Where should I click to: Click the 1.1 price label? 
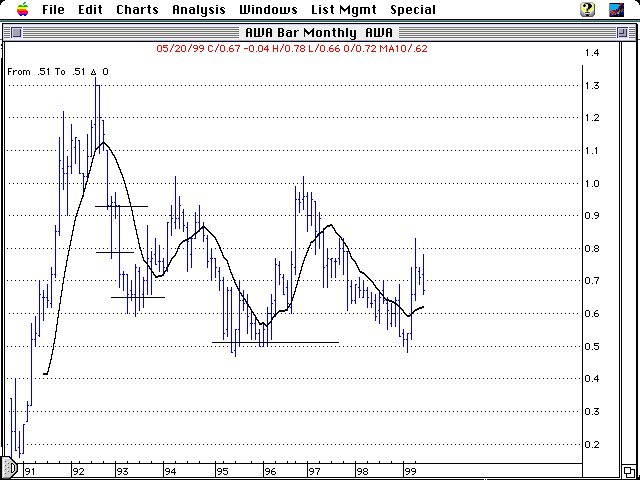point(592,151)
